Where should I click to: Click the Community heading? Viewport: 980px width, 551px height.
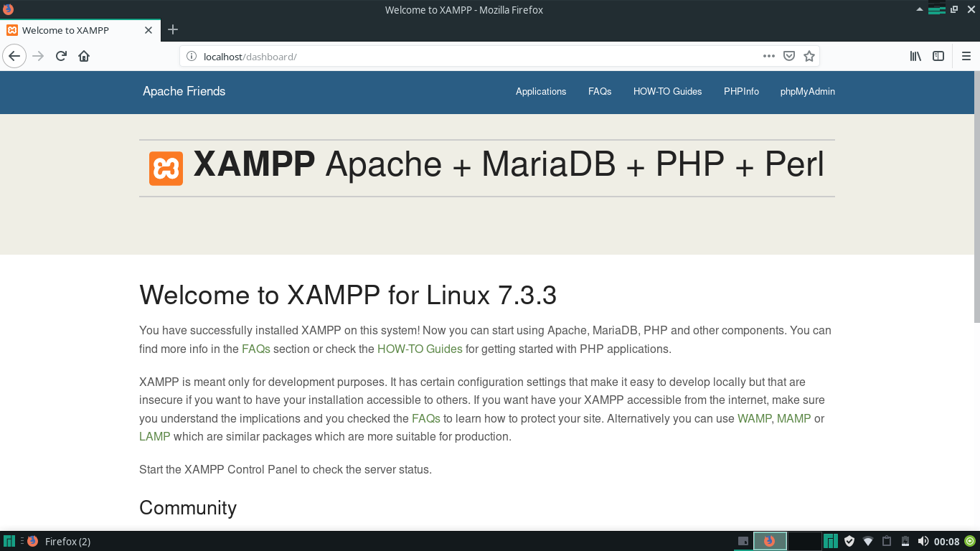tap(188, 508)
